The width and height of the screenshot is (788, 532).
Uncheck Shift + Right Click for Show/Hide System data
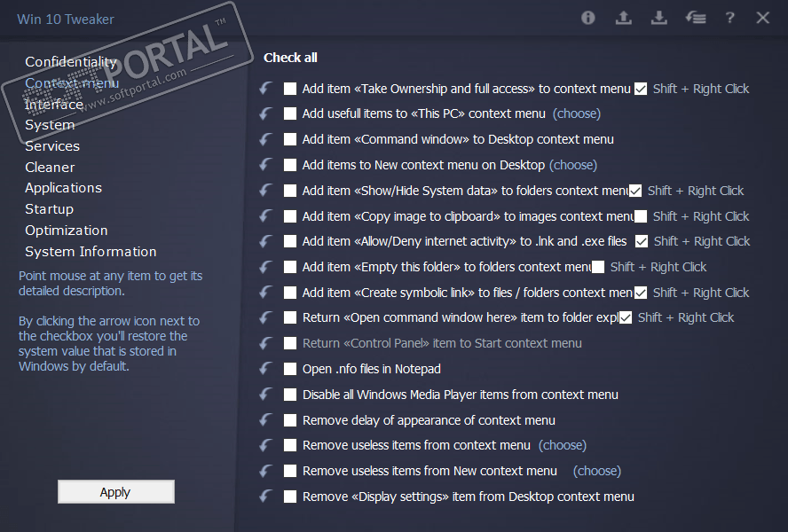[x=635, y=191]
